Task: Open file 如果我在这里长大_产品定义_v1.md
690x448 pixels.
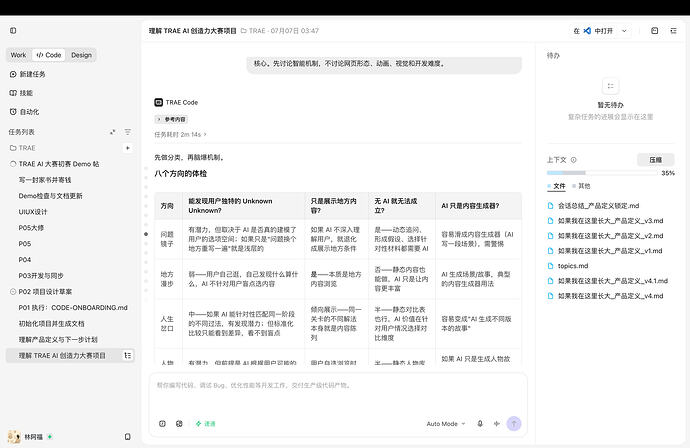Action: click(x=605, y=250)
